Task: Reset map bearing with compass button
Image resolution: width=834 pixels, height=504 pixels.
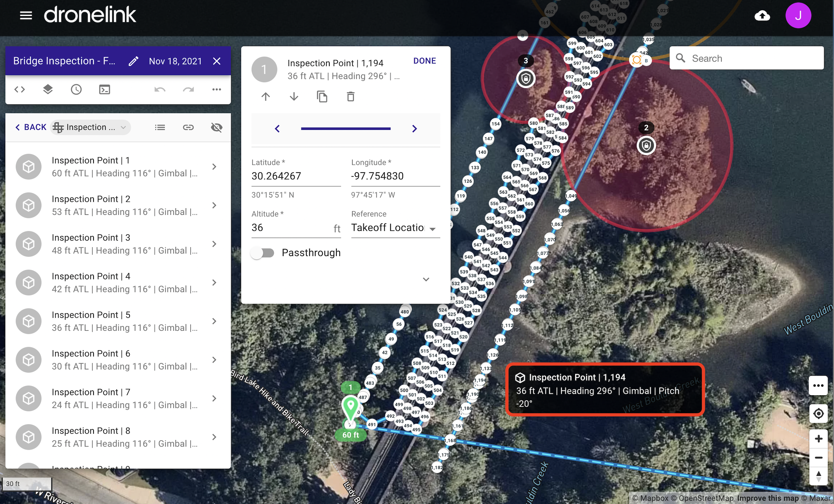Action: click(818, 476)
